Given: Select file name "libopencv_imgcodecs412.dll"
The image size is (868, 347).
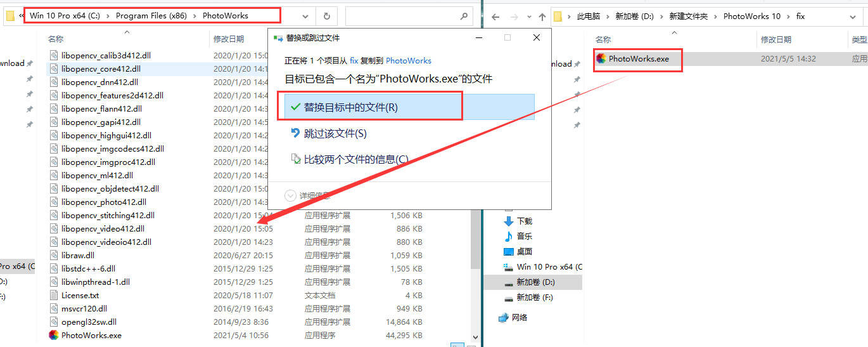Looking at the screenshot, I should pos(113,148).
